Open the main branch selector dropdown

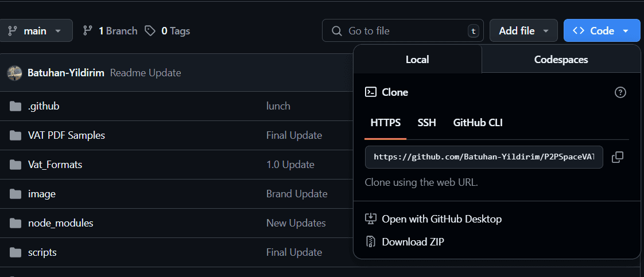(x=36, y=31)
